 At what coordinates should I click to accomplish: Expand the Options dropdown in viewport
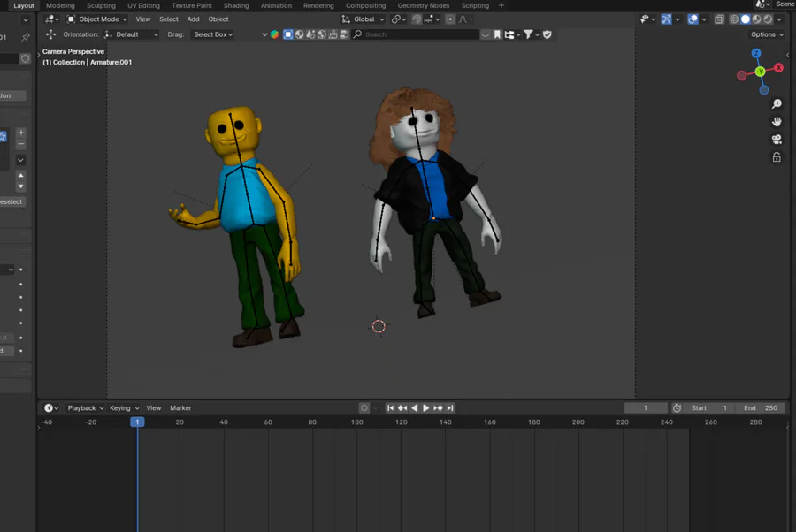[766, 34]
